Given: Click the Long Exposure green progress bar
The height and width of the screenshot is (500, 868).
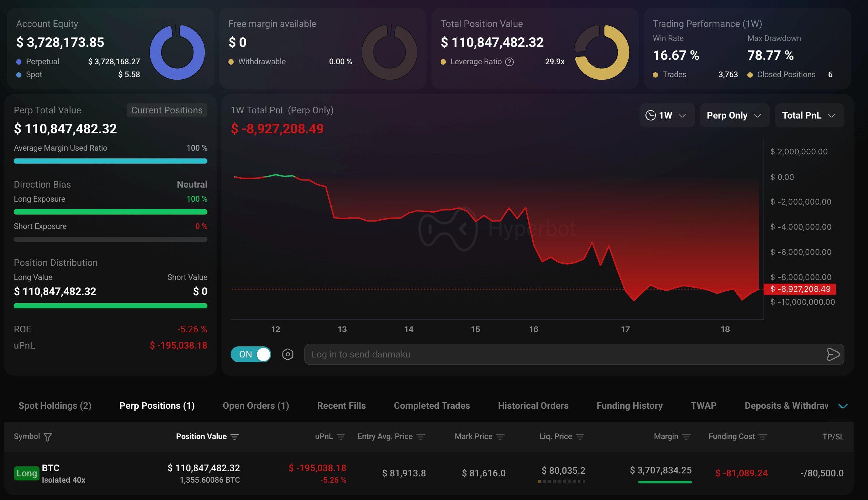Looking at the screenshot, I should [110, 212].
